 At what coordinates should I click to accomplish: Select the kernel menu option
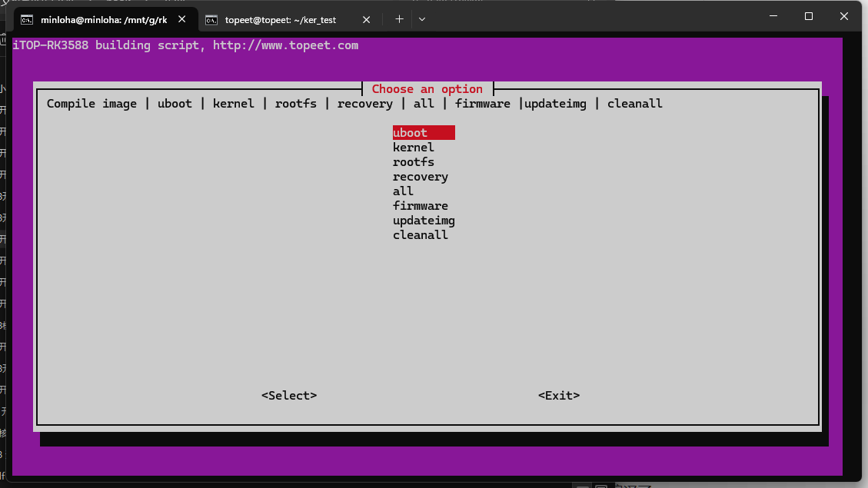(414, 148)
